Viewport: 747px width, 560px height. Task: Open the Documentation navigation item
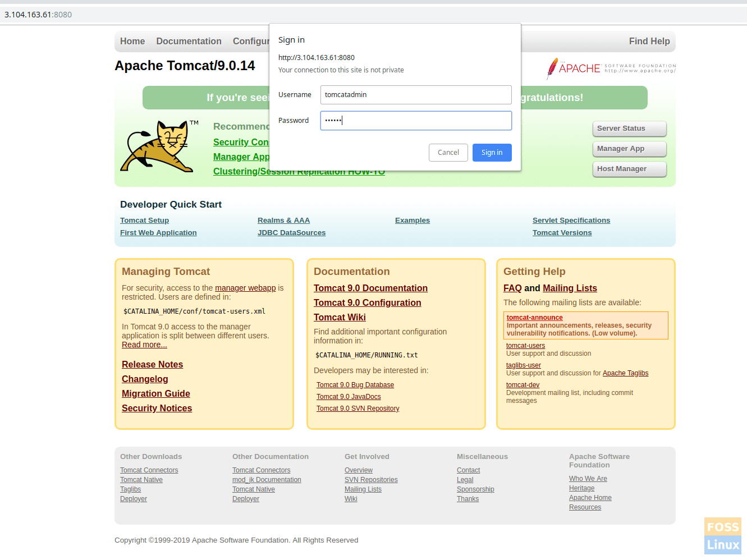(189, 42)
